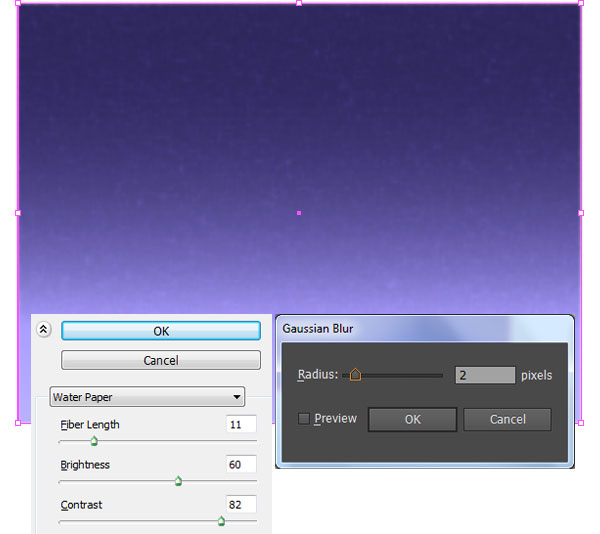Screen dimensions: 600x534
Task: Click the center point of selected rectangle
Action: (x=299, y=213)
